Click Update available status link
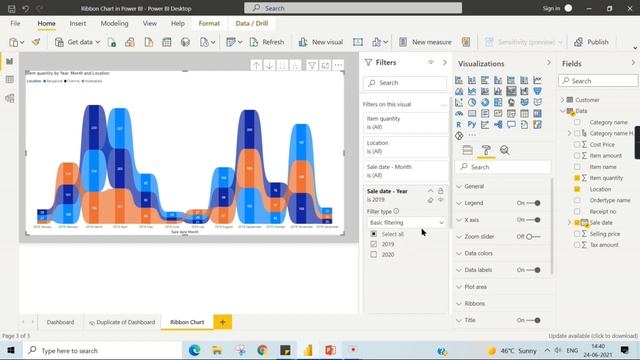The width and height of the screenshot is (640, 360). (593, 336)
